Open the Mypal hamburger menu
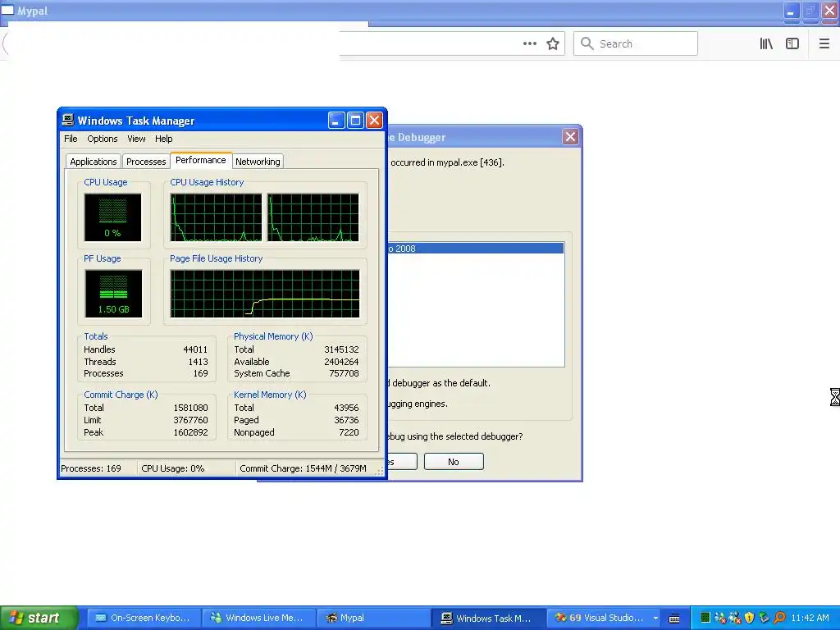Screen dimensions: 840x630 (x=824, y=44)
